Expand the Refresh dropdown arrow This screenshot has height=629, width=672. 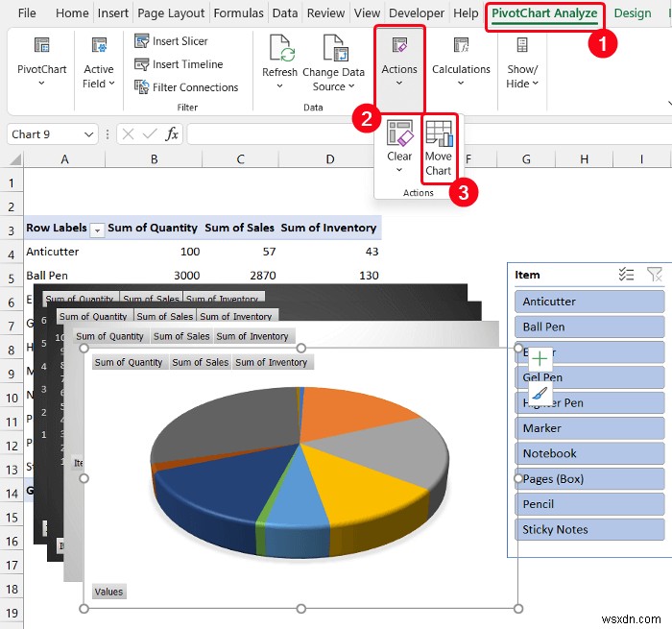(x=280, y=86)
